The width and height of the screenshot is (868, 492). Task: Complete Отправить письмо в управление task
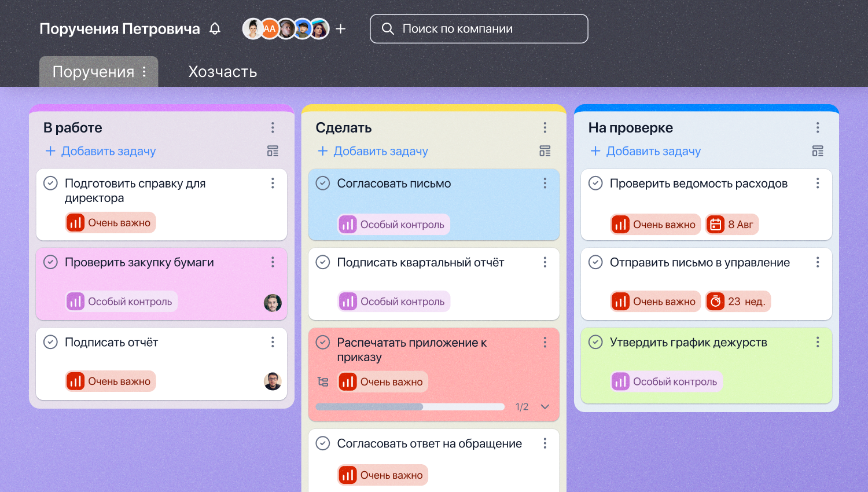point(595,262)
